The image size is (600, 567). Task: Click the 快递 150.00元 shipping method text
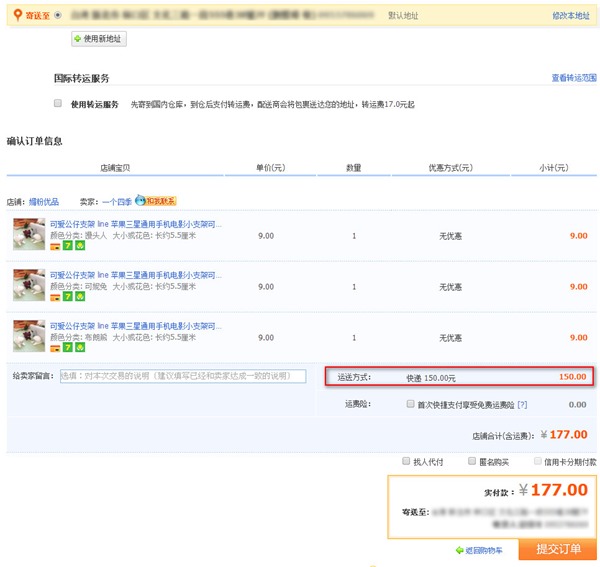431,378
